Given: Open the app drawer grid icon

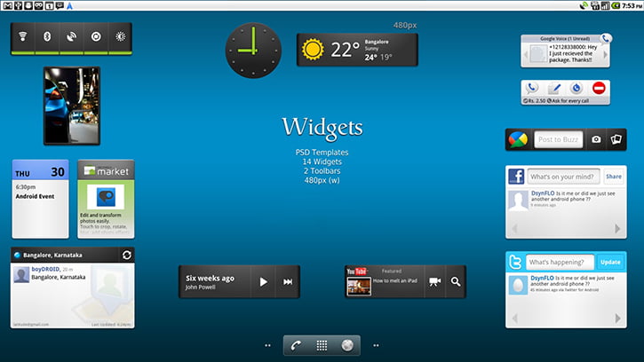Looking at the screenshot, I should (322, 345).
